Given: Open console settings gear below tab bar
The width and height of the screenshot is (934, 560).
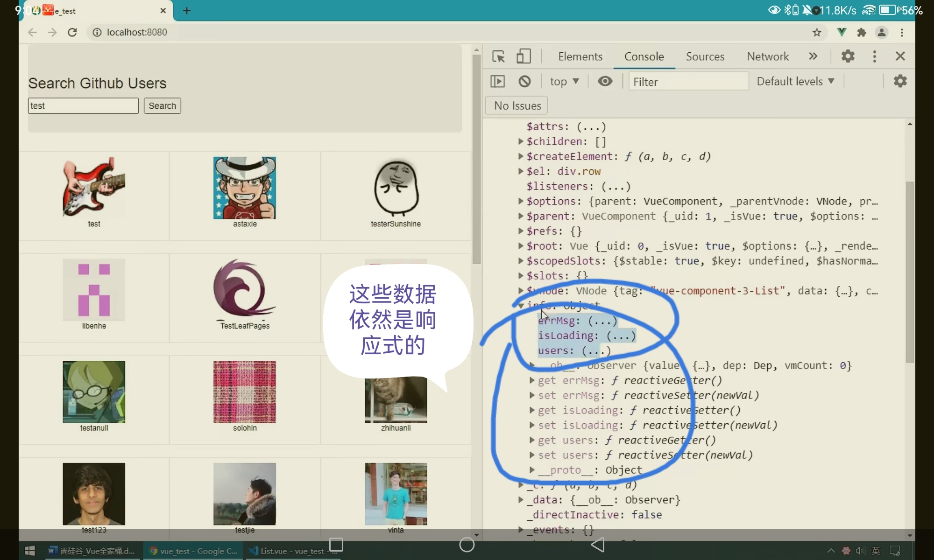Looking at the screenshot, I should tap(900, 81).
